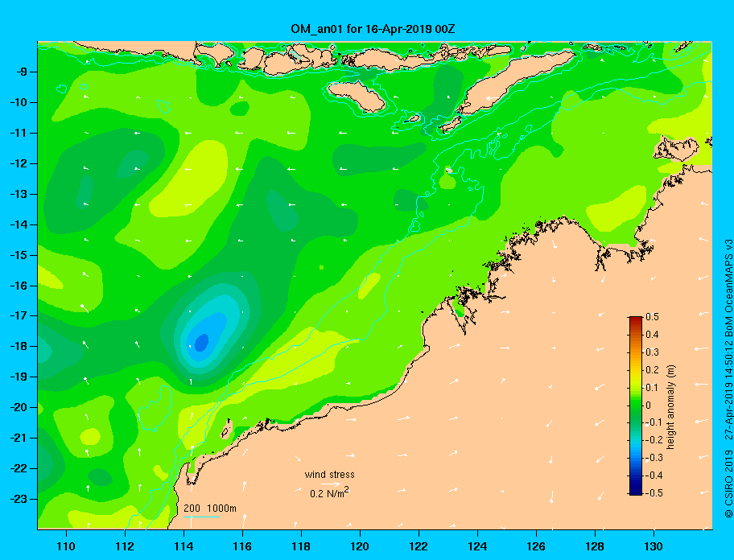Image resolution: width=734 pixels, height=560 pixels.
Task: Click latitude label -16 on y-axis
Action: (x=18, y=286)
